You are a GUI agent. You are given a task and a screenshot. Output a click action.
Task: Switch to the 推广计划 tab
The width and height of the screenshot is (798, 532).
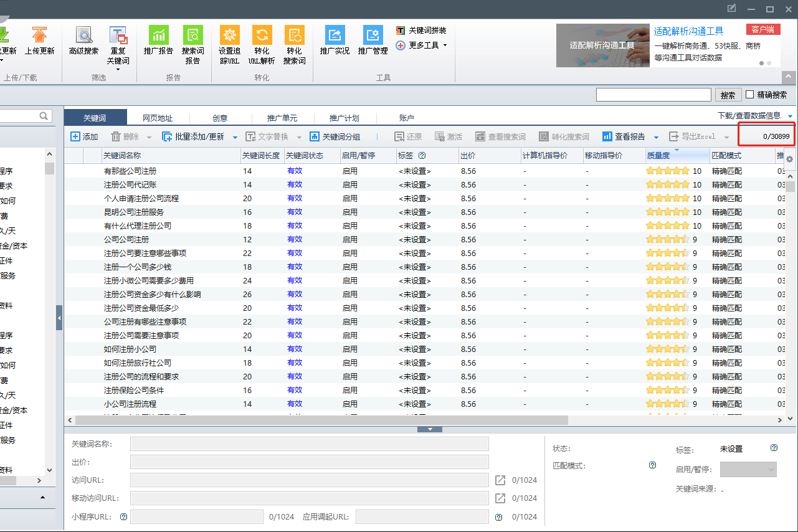pyautogui.click(x=344, y=118)
